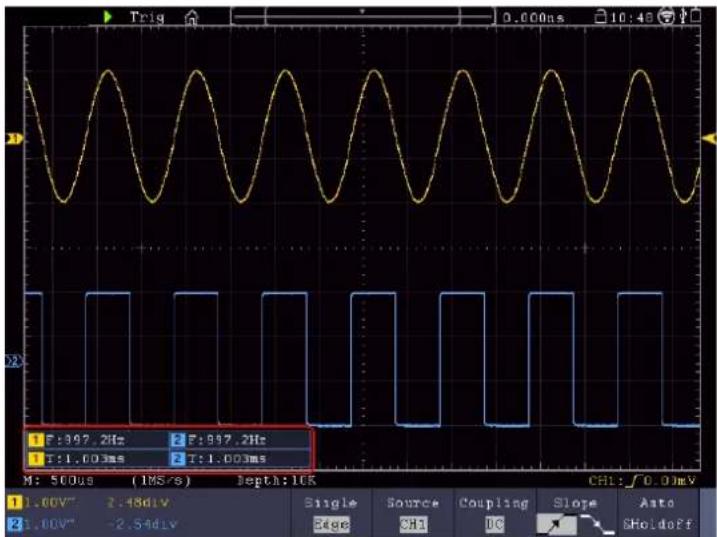This screenshot has height=537, width=717.
Task: Click the 0.000ns horizontal delay readout
Action: 533,18
